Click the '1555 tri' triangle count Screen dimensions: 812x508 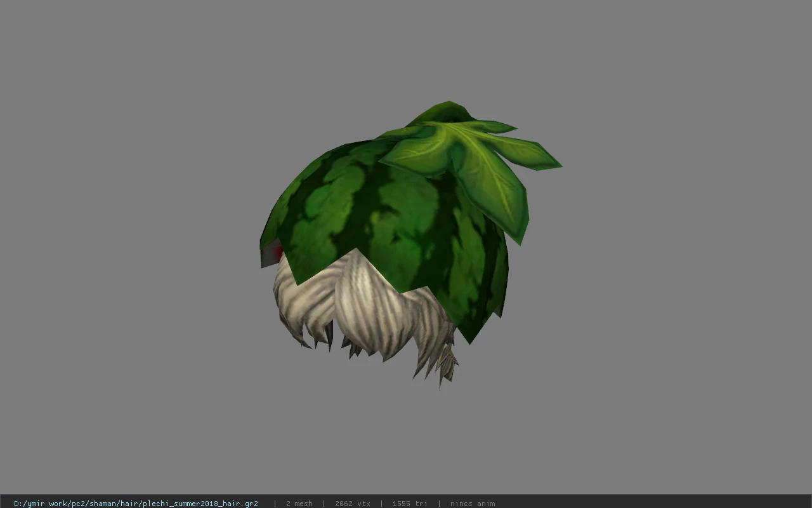[x=410, y=504]
